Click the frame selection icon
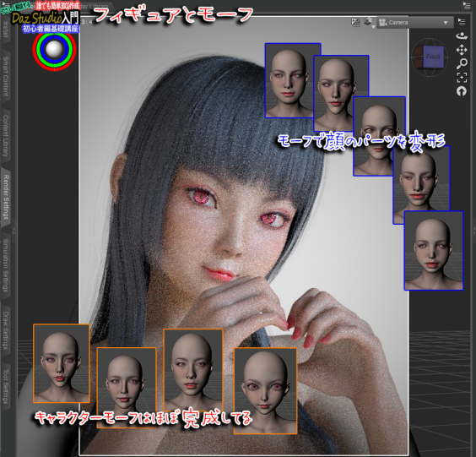This screenshot has width=476, height=457. coord(462,77)
